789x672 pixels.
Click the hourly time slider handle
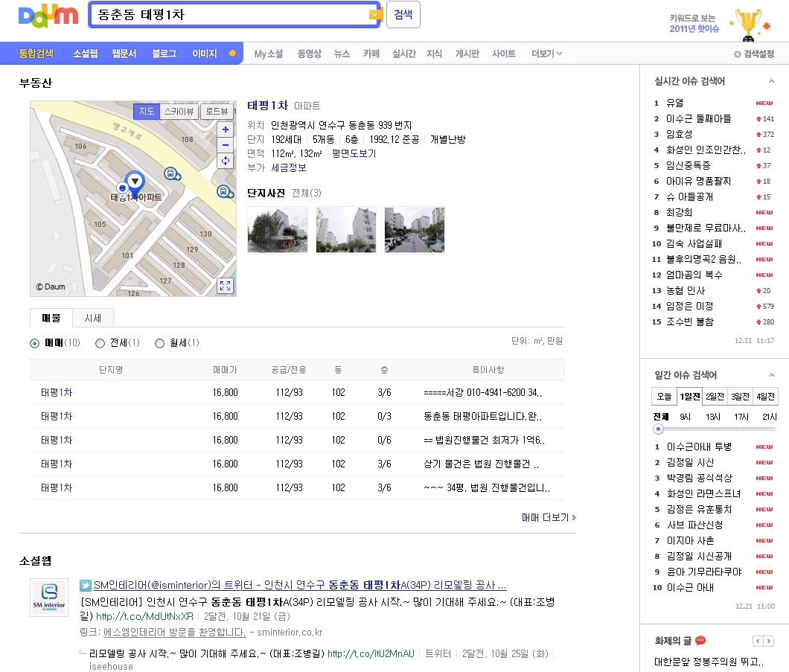(x=658, y=429)
